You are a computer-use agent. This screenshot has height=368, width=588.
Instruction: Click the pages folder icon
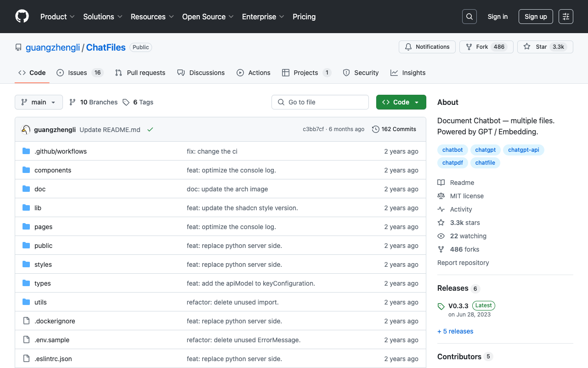click(x=26, y=227)
